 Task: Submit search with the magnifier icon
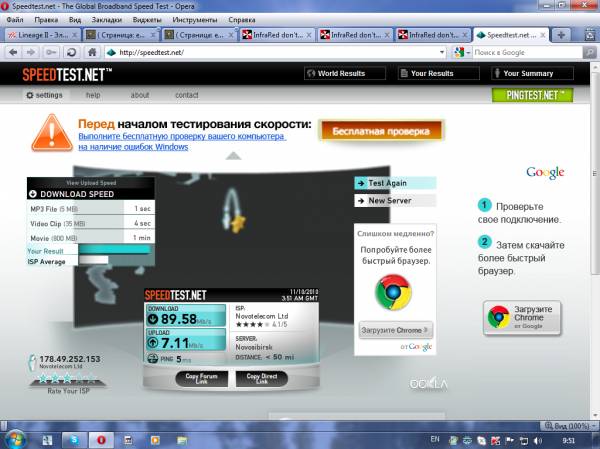[x=589, y=52]
